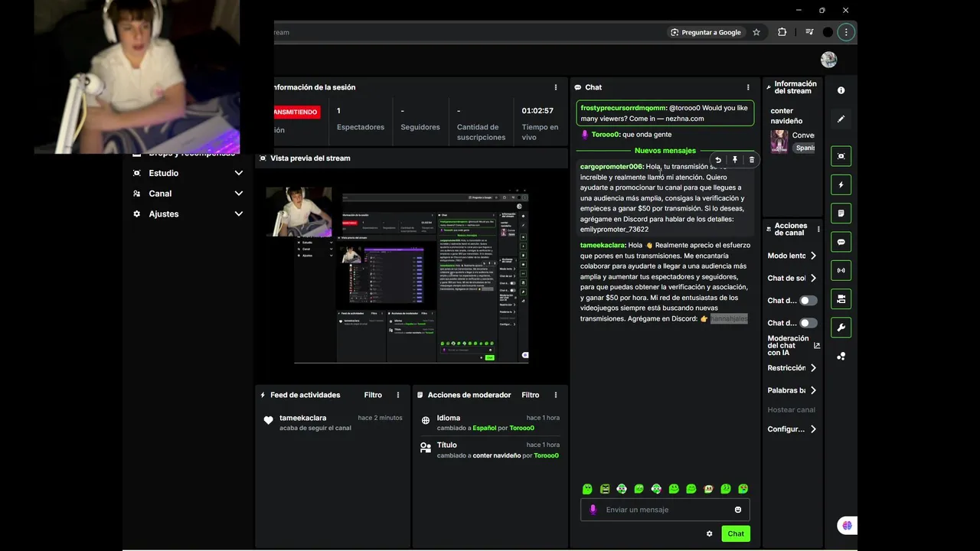Open the external link icon for Moderación del chat con IA
The image size is (980, 551).
[817, 345]
